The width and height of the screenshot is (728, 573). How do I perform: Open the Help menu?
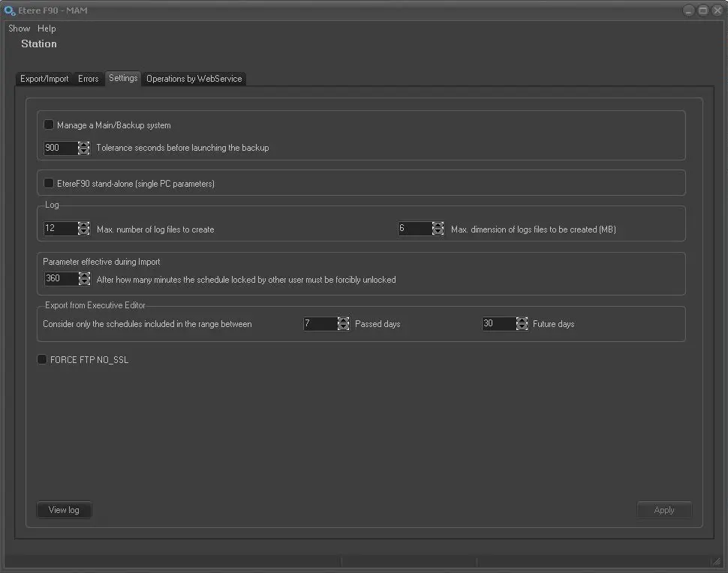47,28
